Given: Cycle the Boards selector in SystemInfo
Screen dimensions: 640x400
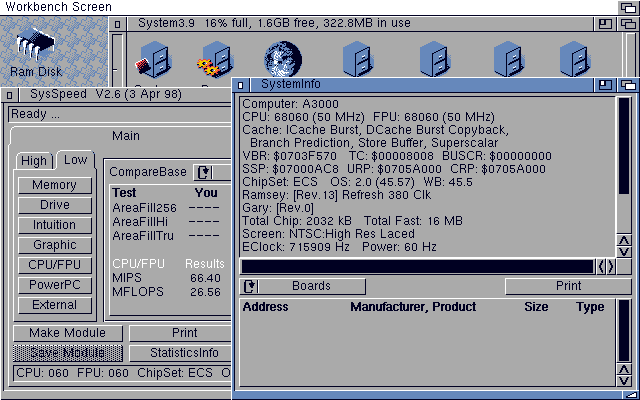Looking at the screenshot, I should click(x=250, y=286).
